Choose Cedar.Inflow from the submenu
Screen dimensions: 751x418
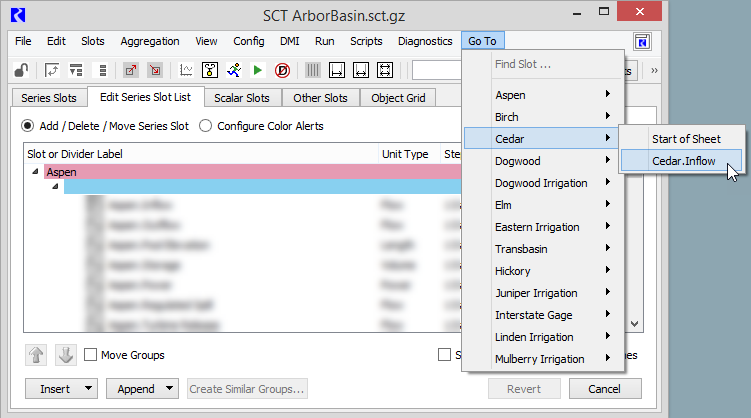[682, 161]
